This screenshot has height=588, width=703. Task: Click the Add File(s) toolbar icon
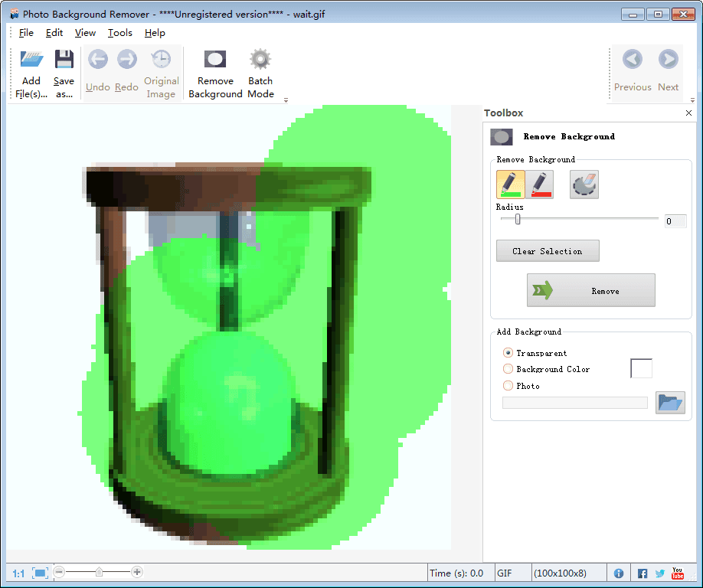tap(31, 60)
